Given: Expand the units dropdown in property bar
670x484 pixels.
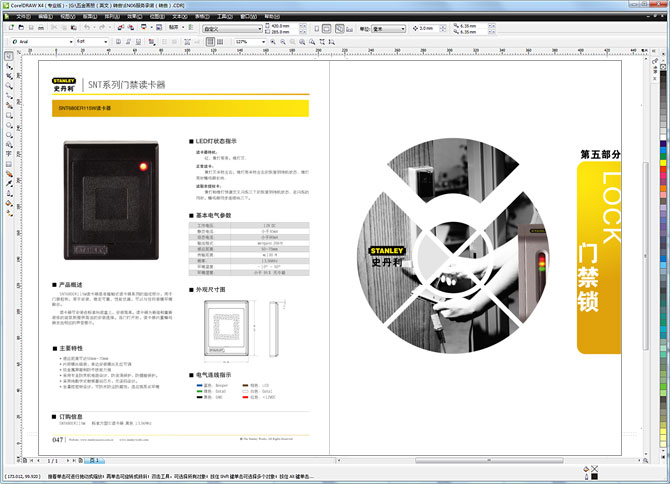Looking at the screenshot, I should point(404,29).
